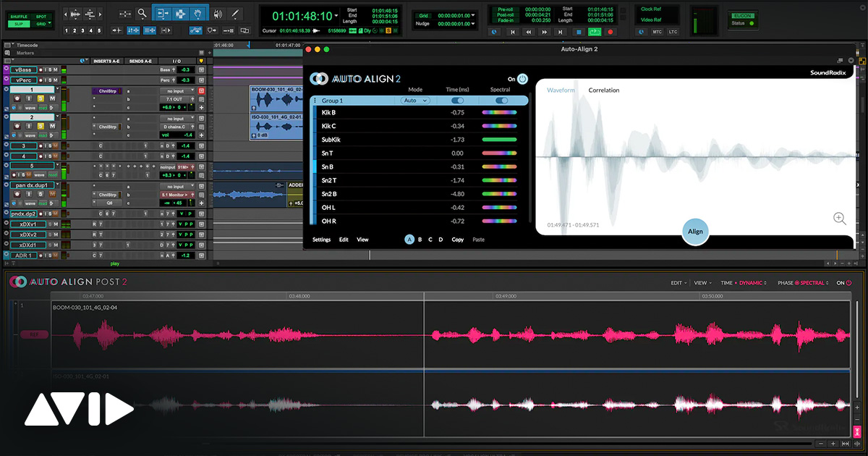The image size is (868, 456).
Task: Open the Group 1 Auto mode dropdown
Action: (415, 101)
